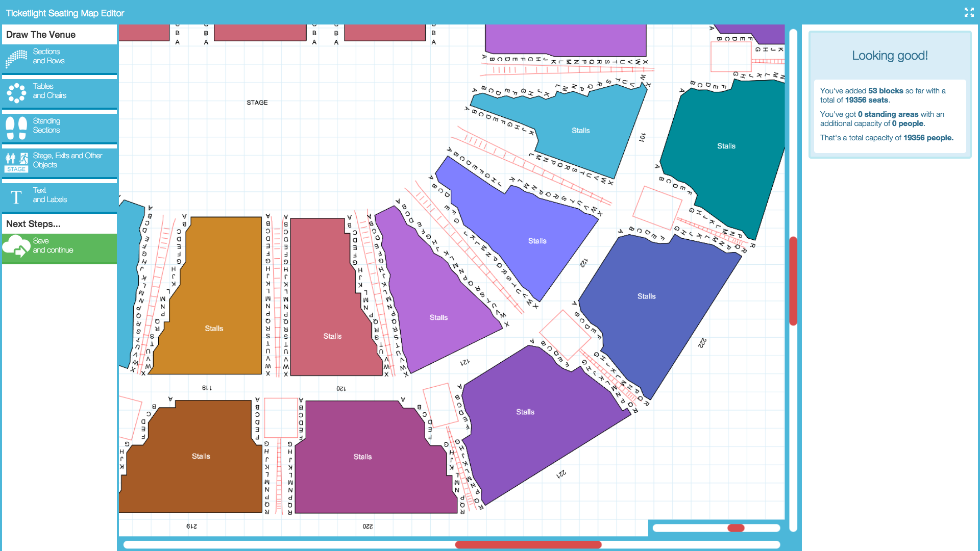Open the Stage, Exits and Other Objects icon

pos(16,161)
